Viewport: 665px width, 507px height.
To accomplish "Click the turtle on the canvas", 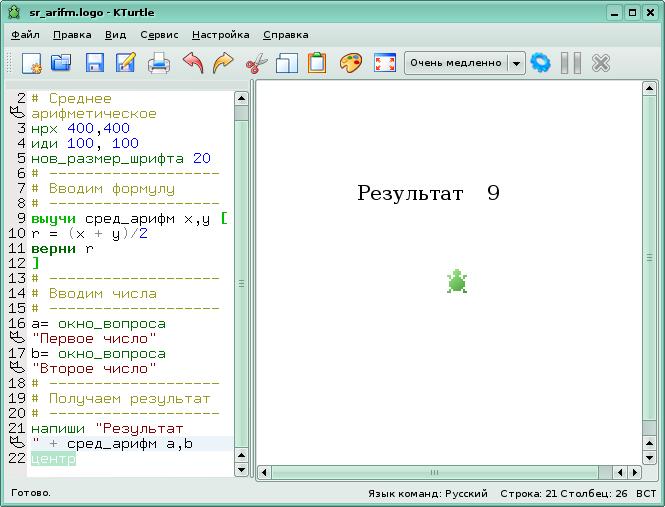I will [457, 281].
